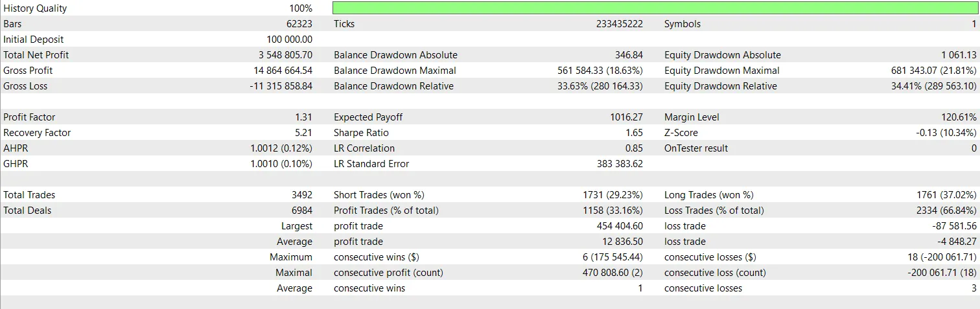This screenshot has height=309, width=980.
Task: Click the LR Standard Error value
Action: click(x=620, y=164)
